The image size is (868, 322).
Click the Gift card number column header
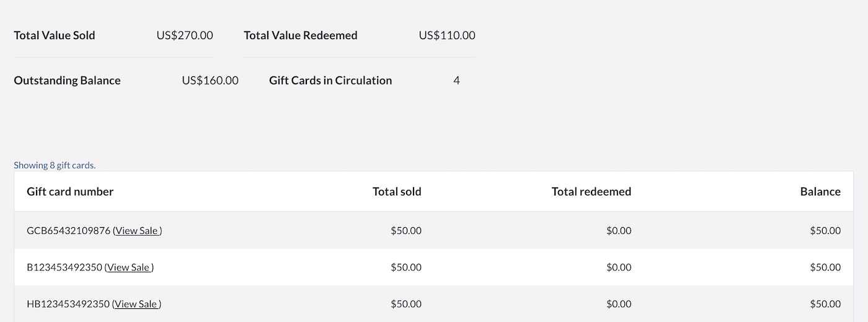pos(70,192)
